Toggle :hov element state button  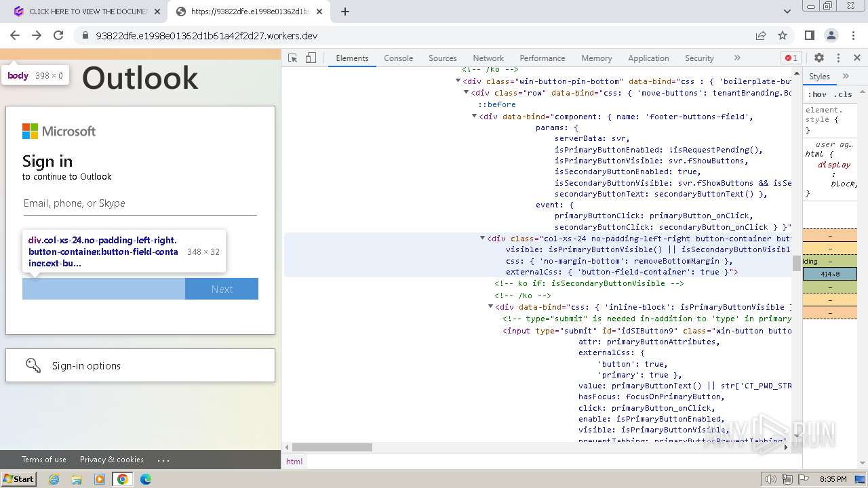tap(817, 94)
